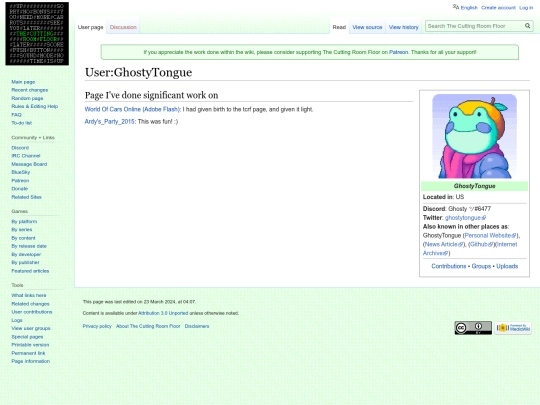The height and width of the screenshot is (405, 540).
Task: Open Related Sites link
Action: pyautogui.click(x=26, y=197)
